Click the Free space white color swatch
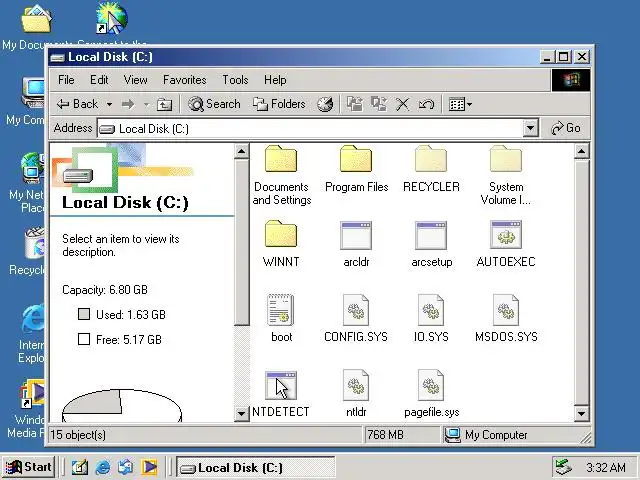Viewport: 640px width, 480px height. (84, 339)
